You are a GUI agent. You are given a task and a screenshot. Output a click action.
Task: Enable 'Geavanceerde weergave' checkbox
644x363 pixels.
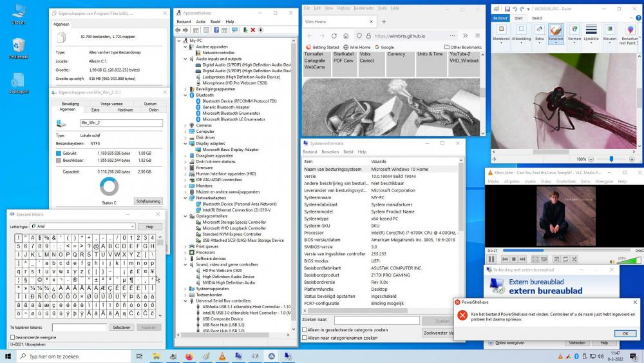pyautogui.click(x=13, y=337)
